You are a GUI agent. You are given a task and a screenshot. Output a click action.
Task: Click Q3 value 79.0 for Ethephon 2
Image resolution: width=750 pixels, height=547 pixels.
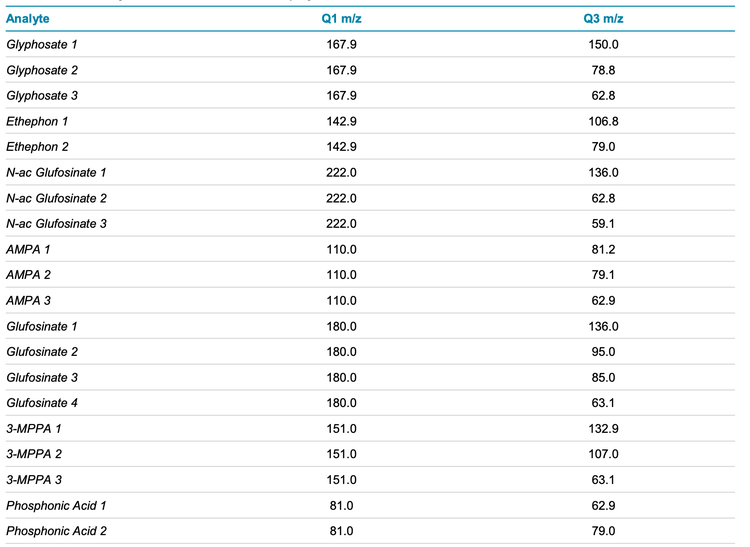click(x=604, y=147)
